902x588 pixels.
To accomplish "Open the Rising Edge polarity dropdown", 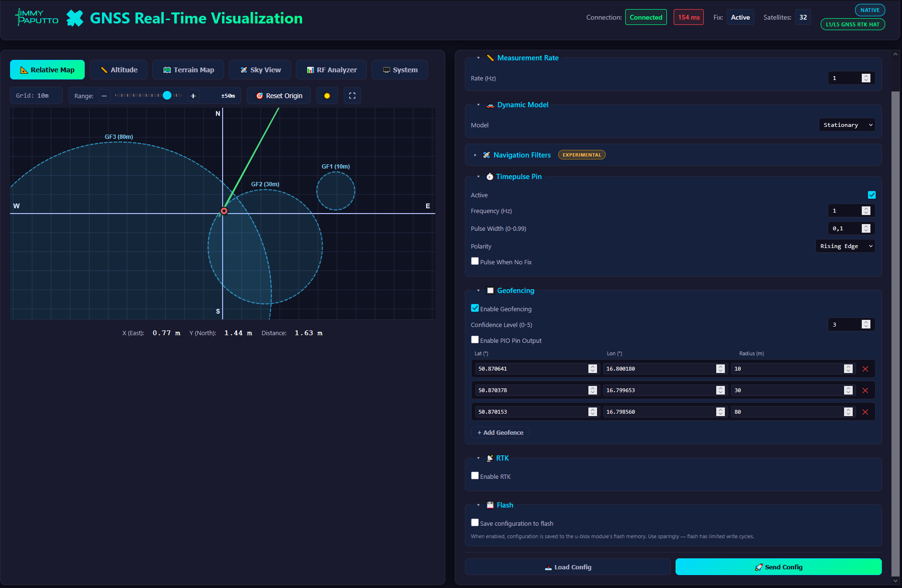I will (x=846, y=246).
